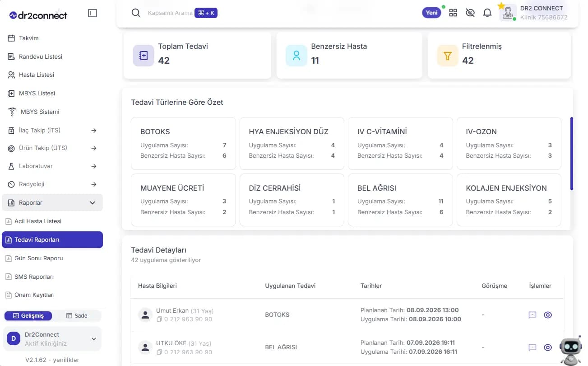Click the MBYS Sistemi caduceus icon

click(x=12, y=112)
